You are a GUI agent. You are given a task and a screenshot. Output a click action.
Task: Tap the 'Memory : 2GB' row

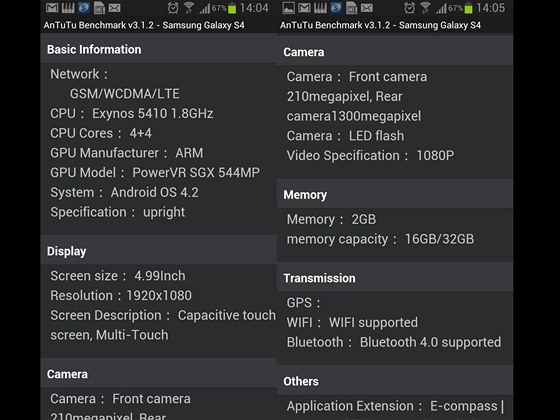click(331, 219)
